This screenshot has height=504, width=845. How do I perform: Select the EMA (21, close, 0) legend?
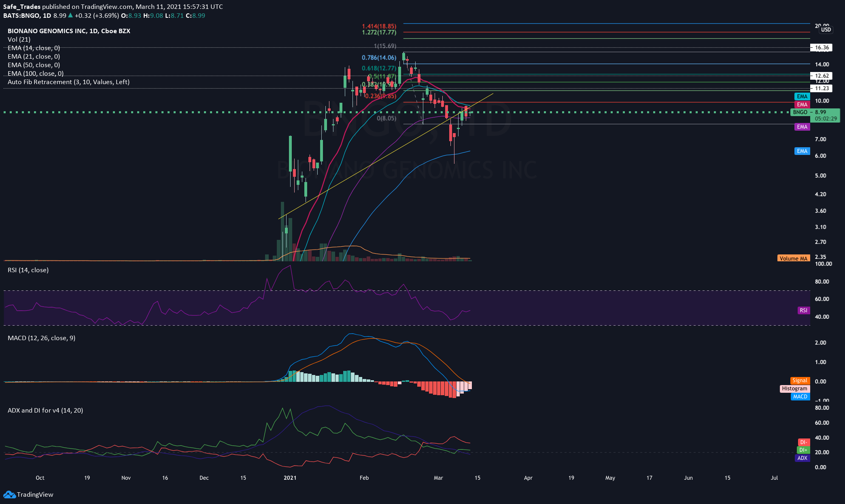(x=34, y=56)
